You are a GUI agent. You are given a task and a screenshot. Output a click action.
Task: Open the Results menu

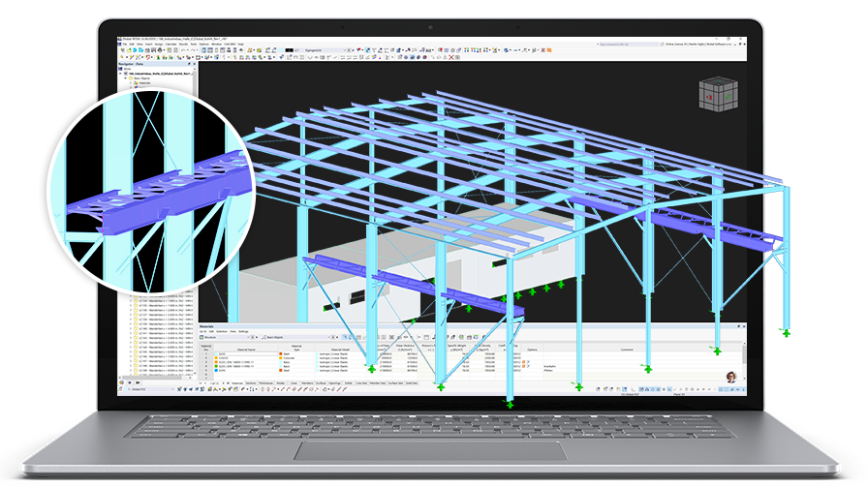coord(183,45)
